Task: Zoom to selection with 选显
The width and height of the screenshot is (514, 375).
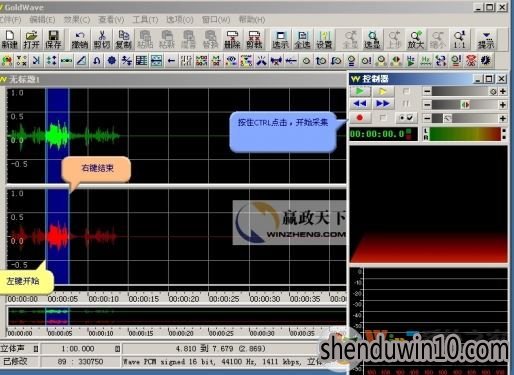Action: click(372, 39)
